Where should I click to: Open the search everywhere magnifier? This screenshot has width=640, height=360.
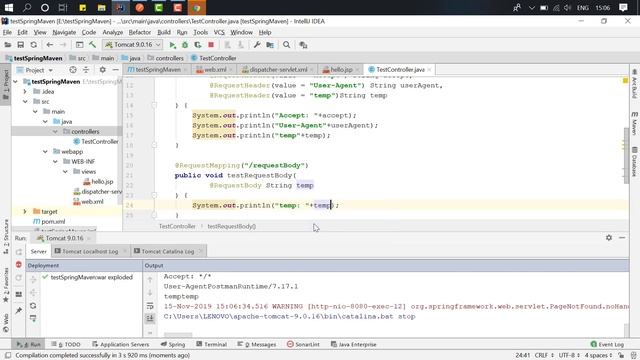point(287,45)
